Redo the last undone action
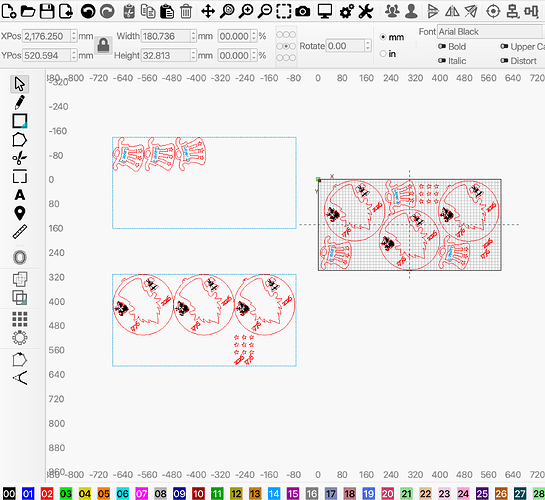545x500 pixels. pyautogui.click(x=107, y=11)
